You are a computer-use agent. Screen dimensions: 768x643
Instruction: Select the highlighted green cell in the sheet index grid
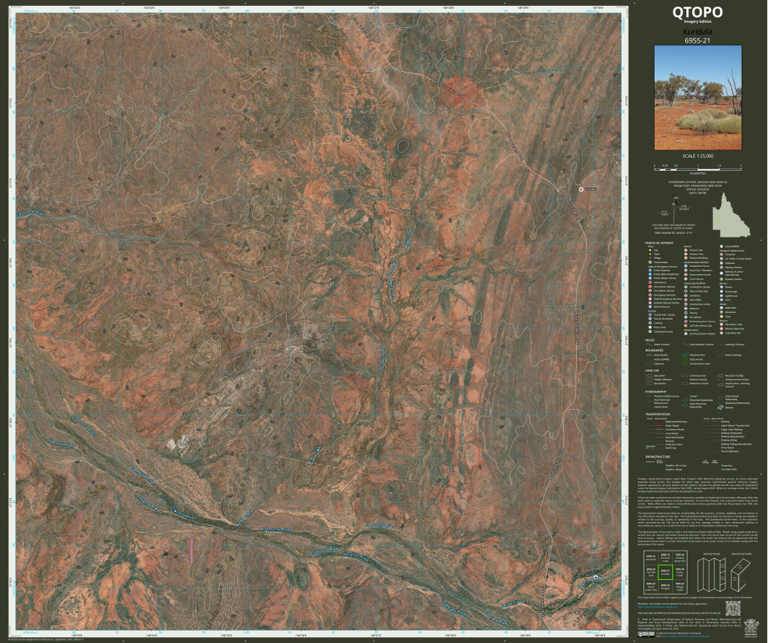coord(666,572)
